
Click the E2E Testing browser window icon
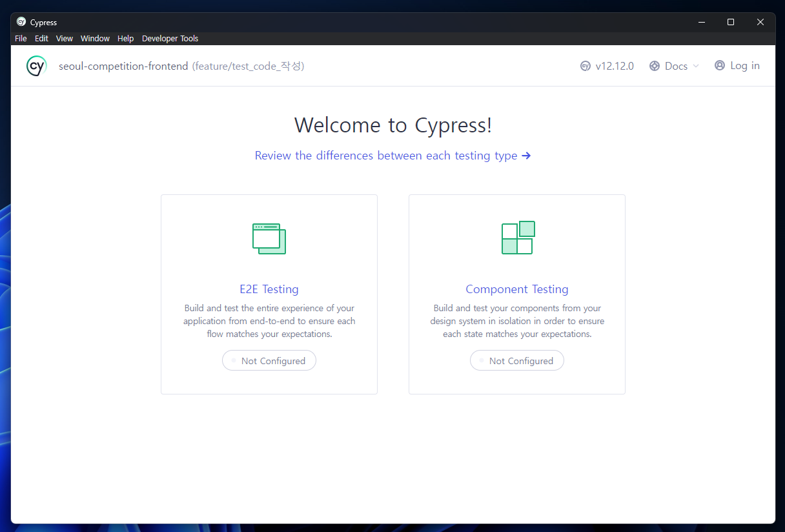point(269,239)
